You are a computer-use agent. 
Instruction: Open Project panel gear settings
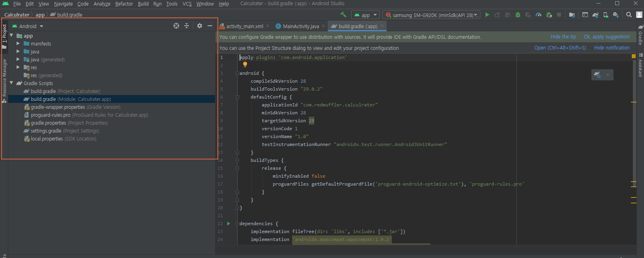(x=200, y=26)
